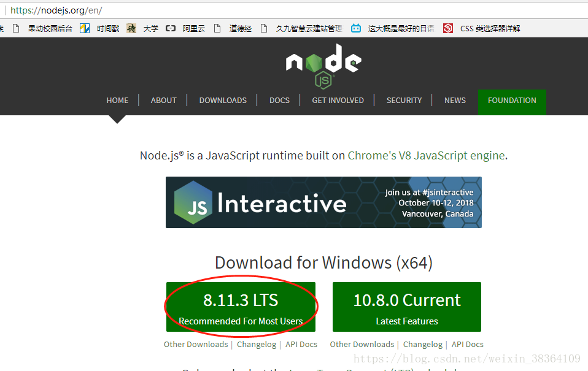Viewport: 588px width, 371px height.
Task: Open the 道德经 bookmark
Action: tap(233, 28)
